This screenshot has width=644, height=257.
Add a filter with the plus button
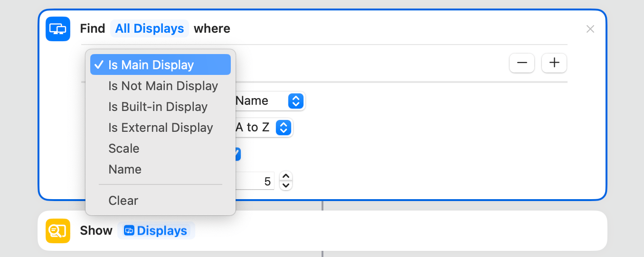pyautogui.click(x=554, y=63)
